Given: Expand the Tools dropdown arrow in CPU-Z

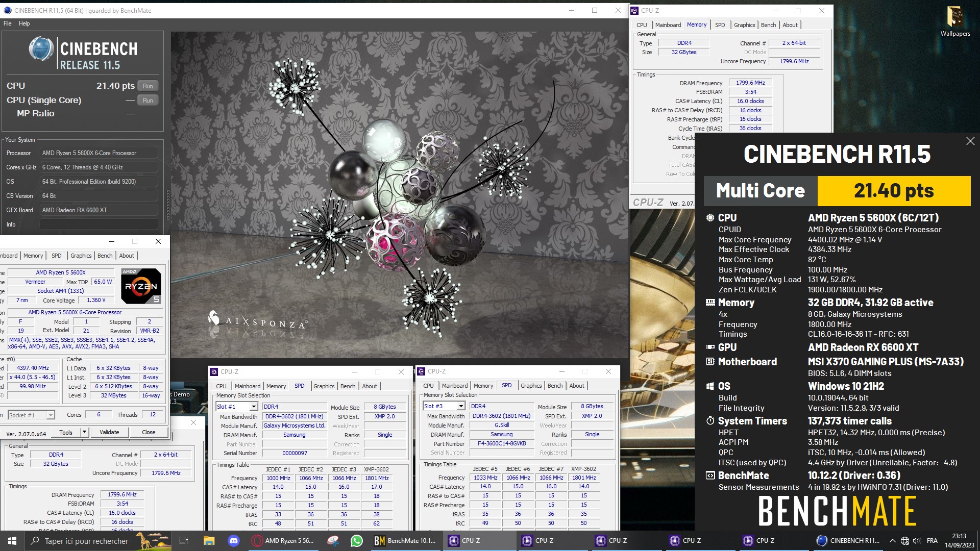Looking at the screenshot, I should pos(85,432).
